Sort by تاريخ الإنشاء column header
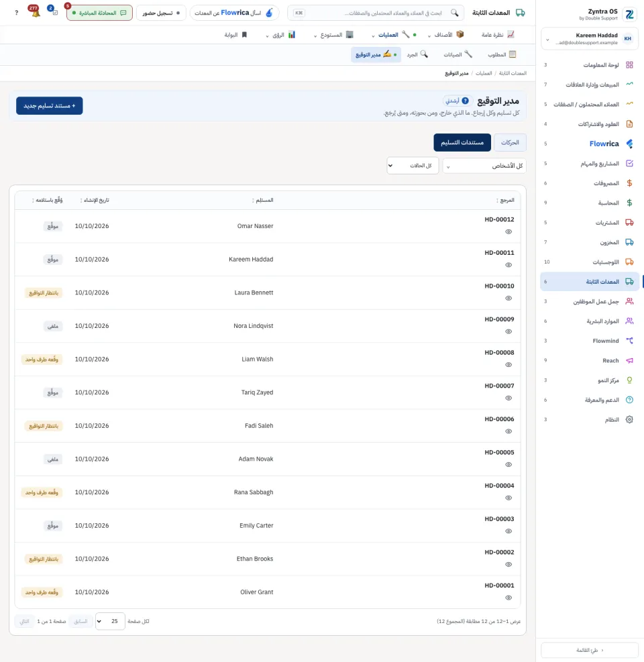The image size is (644, 662). pyautogui.click(x=95, y=200)
